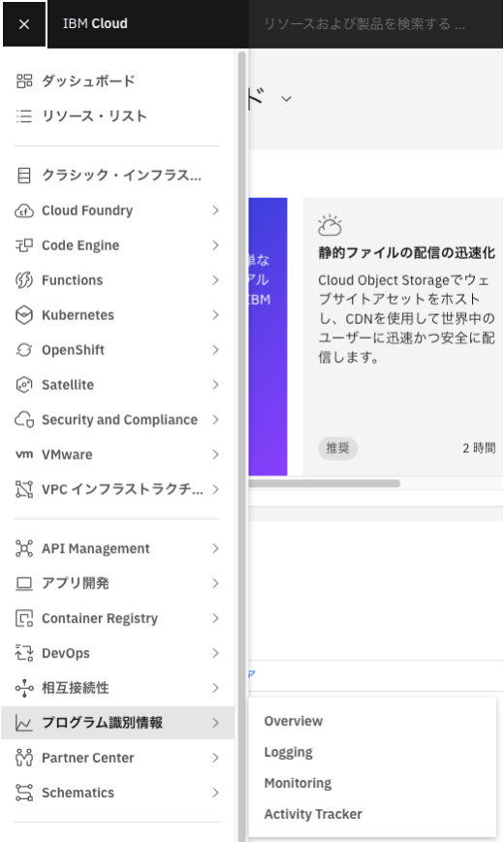This screenshot has height=842, width=504.
Task: Expand VMware submenu chevron
Action: [215, 455]
